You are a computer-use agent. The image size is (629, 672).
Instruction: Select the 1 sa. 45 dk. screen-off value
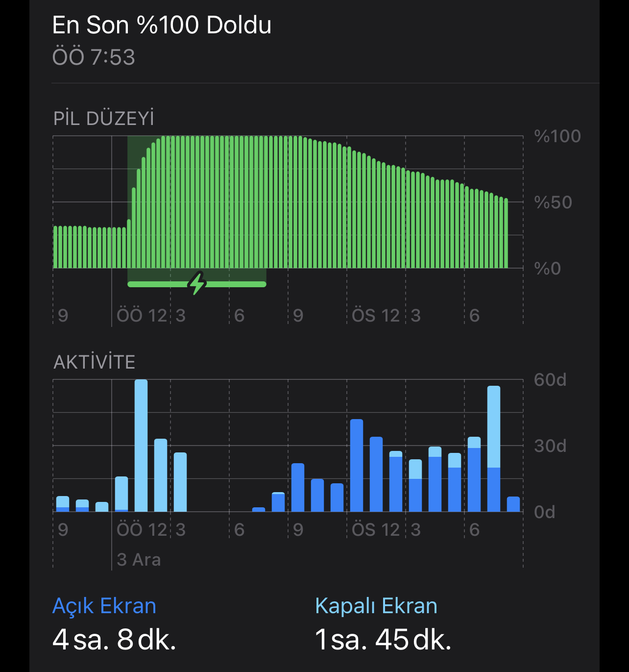pos(383,640)
